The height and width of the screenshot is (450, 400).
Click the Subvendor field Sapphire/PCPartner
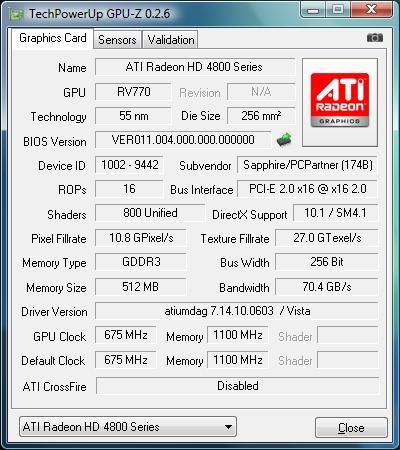tap(307, 165)
